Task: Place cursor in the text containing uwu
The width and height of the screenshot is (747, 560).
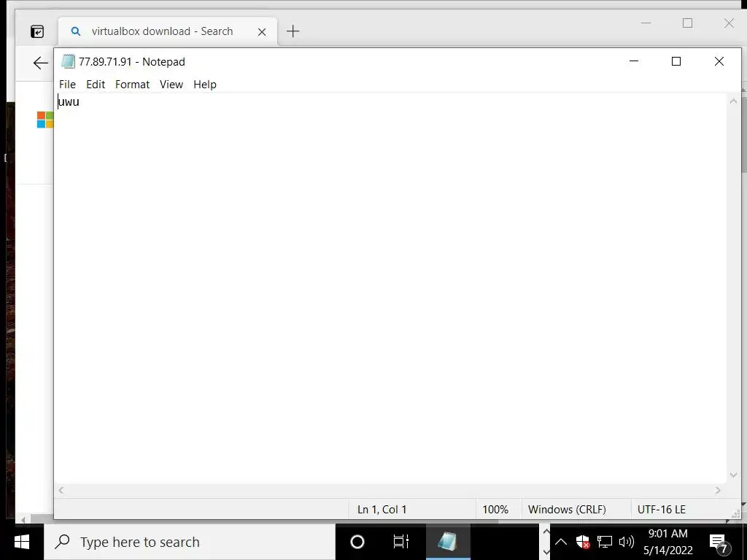Action: pyautogui.click(x=69, y=102)
